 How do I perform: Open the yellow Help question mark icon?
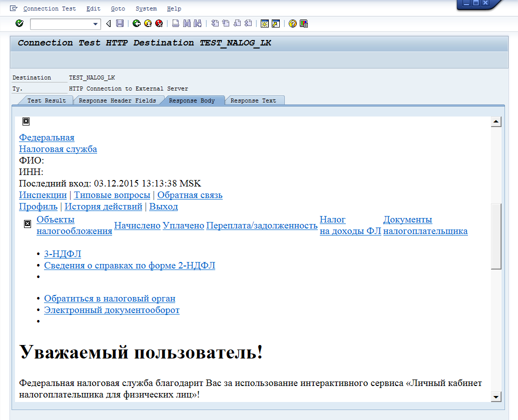pyautogui.click(x=293, y=23)
